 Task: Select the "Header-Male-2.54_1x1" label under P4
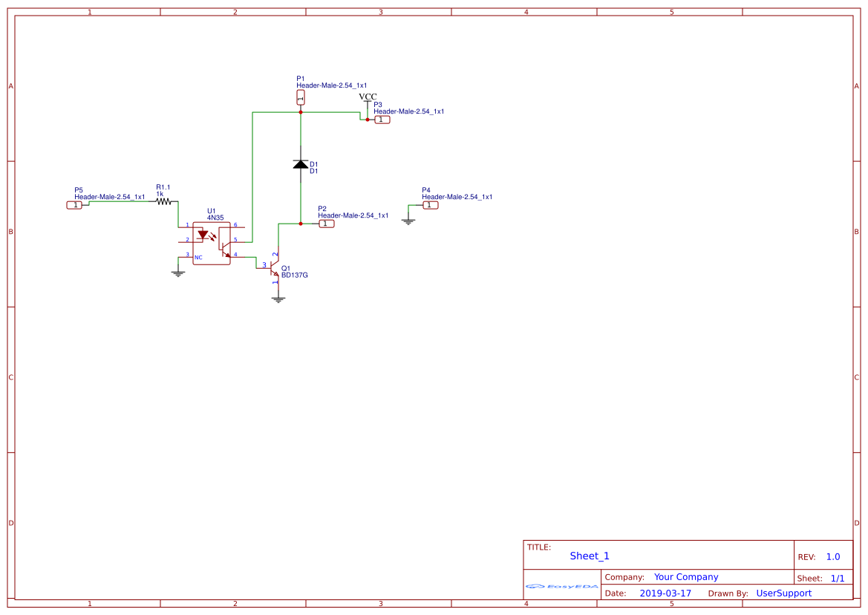pyautogui.click(x=457, y=197)
